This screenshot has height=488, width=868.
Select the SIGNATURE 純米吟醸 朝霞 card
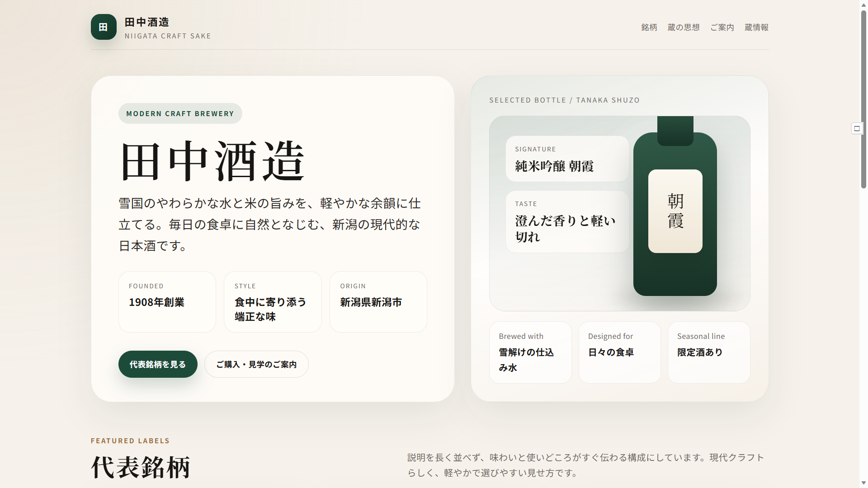click(567, 159)
